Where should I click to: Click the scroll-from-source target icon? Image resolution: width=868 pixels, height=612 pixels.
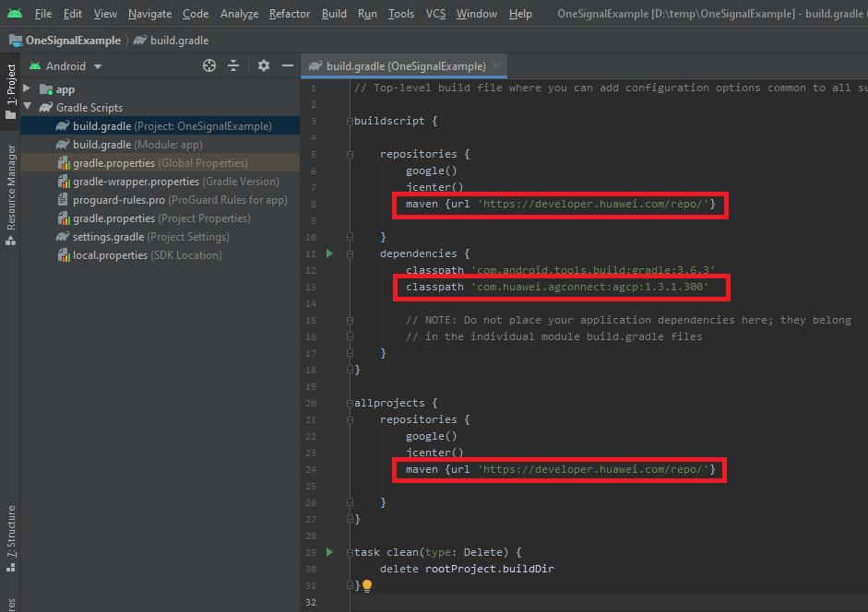coord(209,66)
